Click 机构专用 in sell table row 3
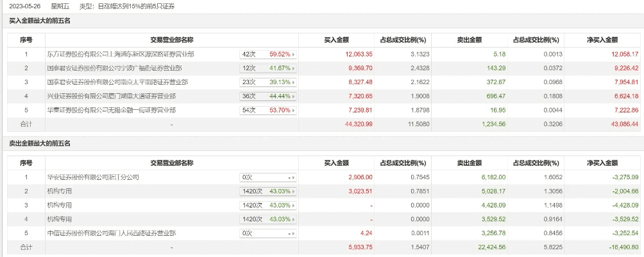The image size is (644, 257). click(x=60, y=205)
